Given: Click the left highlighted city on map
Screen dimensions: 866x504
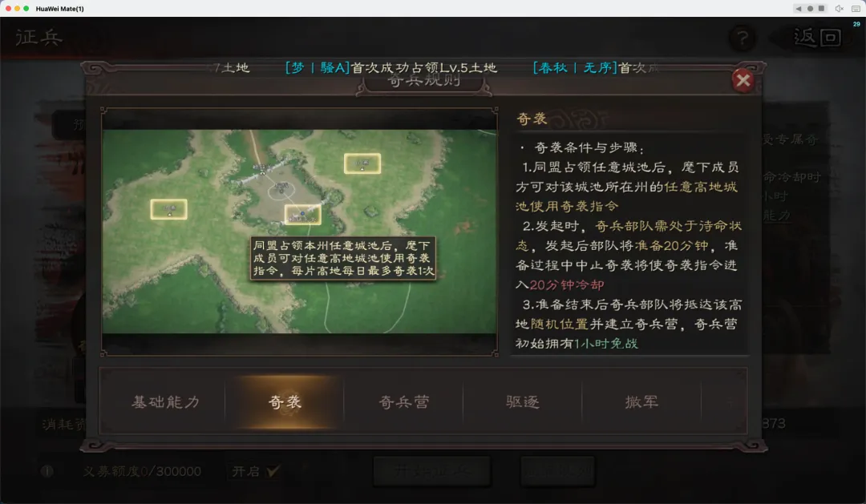Looking at the screenshot, I should (169, 209).
